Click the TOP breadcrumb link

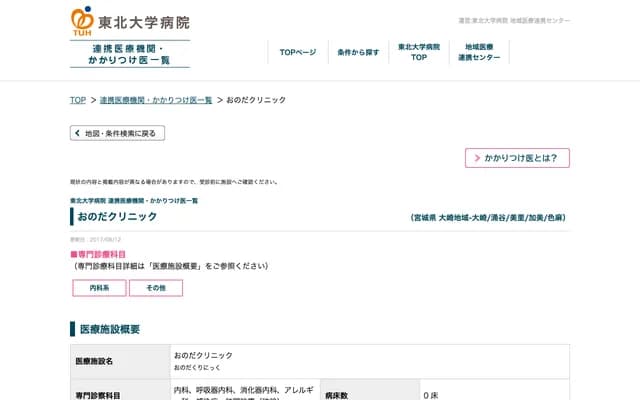77,100
